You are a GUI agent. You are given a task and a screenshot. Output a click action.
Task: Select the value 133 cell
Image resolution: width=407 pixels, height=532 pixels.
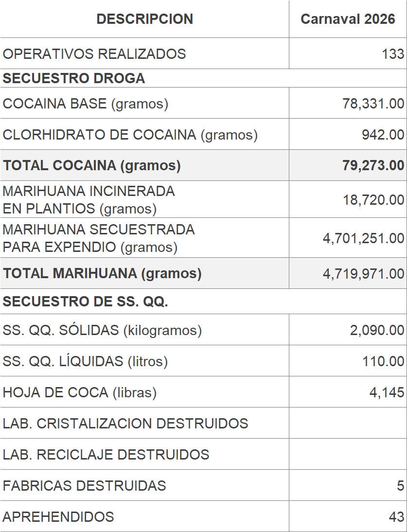point(393,53)
